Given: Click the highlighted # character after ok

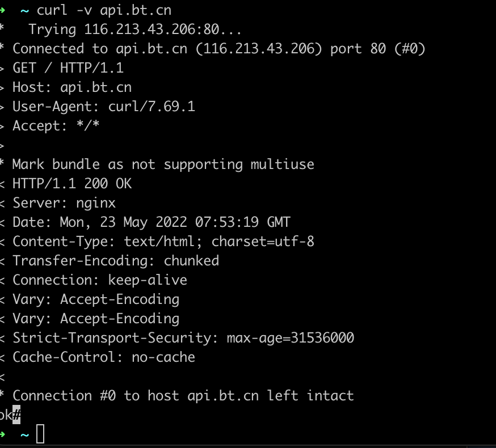Looking at the screenshot, I should [x=16, y=415].
